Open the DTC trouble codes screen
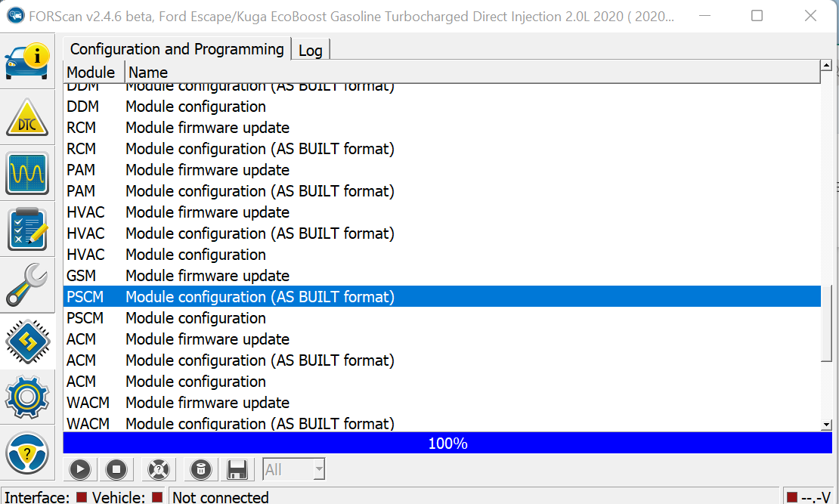The height and width of the screenshot is (504, 839). (x=28, y=118)
